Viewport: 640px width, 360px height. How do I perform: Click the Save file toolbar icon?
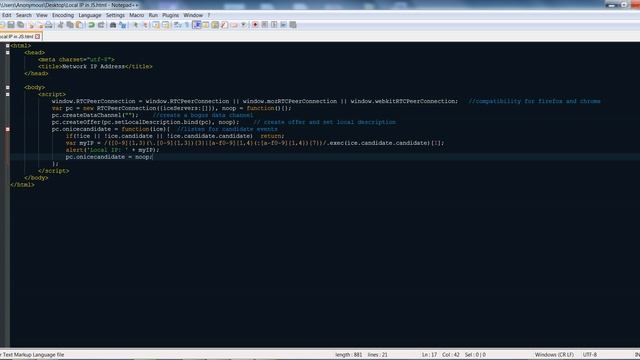click(11, 25)
